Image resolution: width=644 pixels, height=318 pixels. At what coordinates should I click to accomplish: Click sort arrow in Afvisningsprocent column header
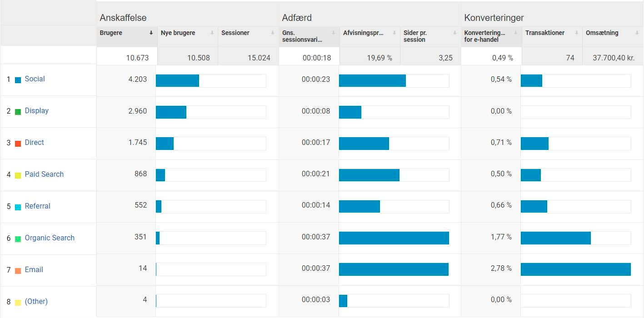tap(394, 33)
